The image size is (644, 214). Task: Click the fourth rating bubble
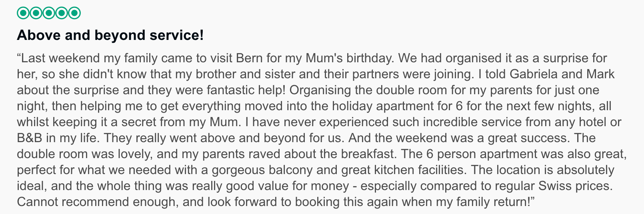(62, 13)
